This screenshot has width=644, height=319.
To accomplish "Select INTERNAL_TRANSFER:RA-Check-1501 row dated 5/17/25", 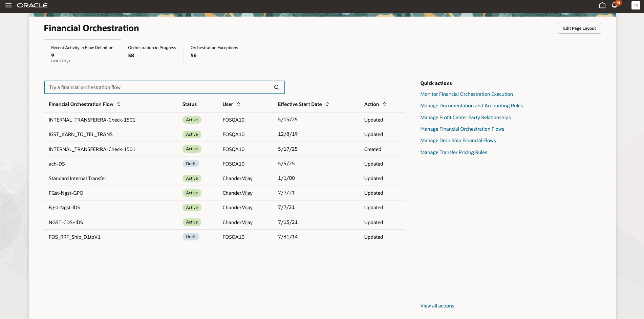I will click(x=224, y=149).
